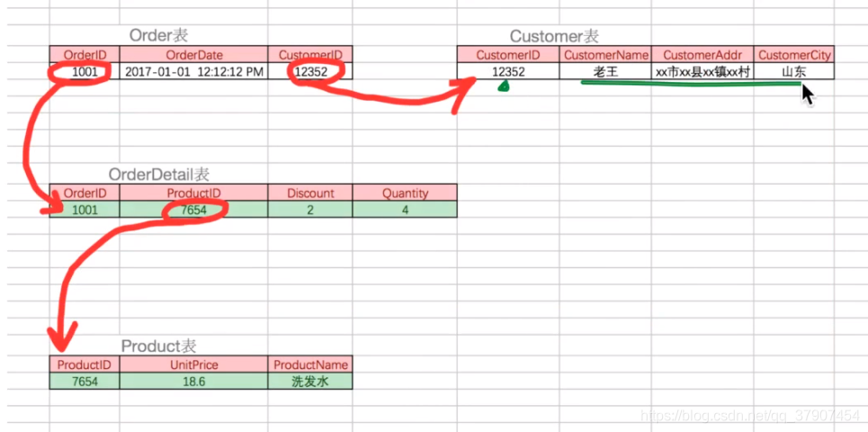
Task: Select the 1001 value in the Order table
Action: [x=85, y=71]
